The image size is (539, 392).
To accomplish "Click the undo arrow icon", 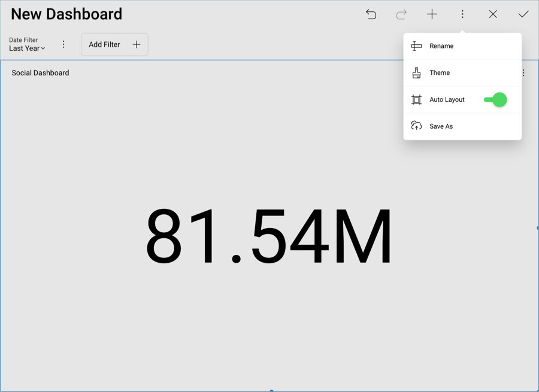I will coord(371,14).
